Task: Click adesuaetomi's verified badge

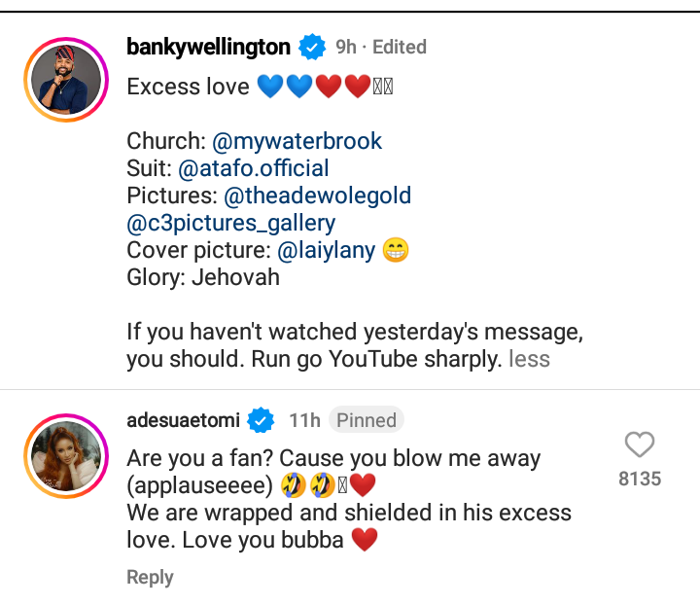Action: (x=260, y=420)
